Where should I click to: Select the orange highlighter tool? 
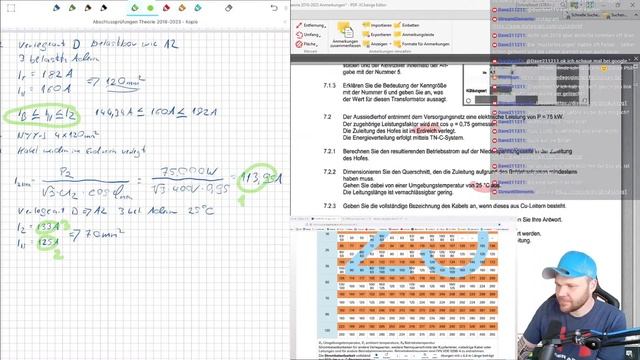pos(182,7)
